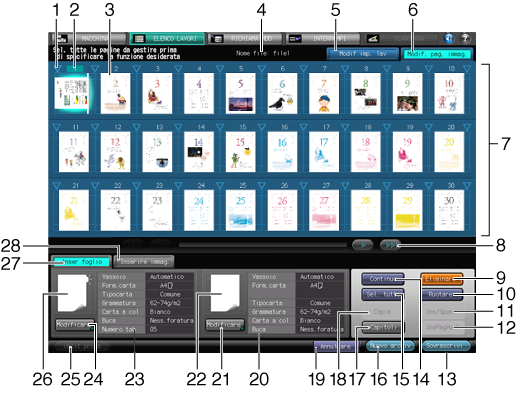This screenshot has height=394, width=516.
Task: Click the Annullare button
Action: (335, 347)
